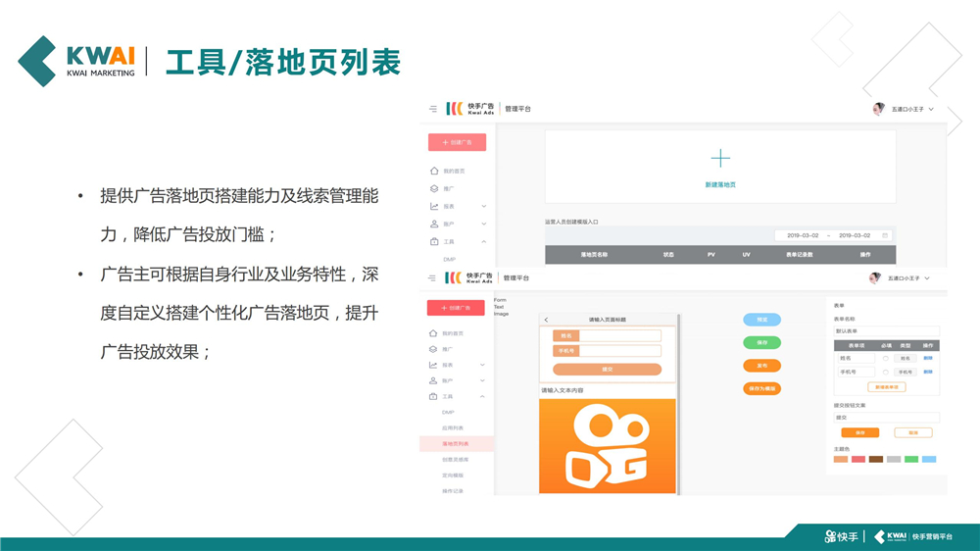980x551 pixels.
Task: Click user avatar in form editor screen header
Action: 875,277
